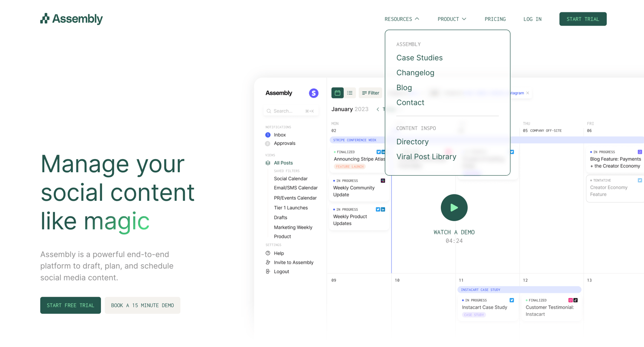Click channel icon on Weekly Community Update
This screenshot has width=644, height=347.
pos(383,181)
